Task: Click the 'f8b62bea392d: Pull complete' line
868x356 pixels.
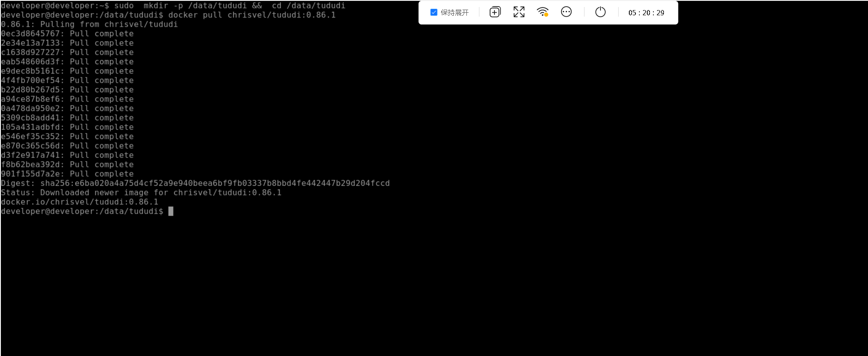Action: (x=67, y=164)
